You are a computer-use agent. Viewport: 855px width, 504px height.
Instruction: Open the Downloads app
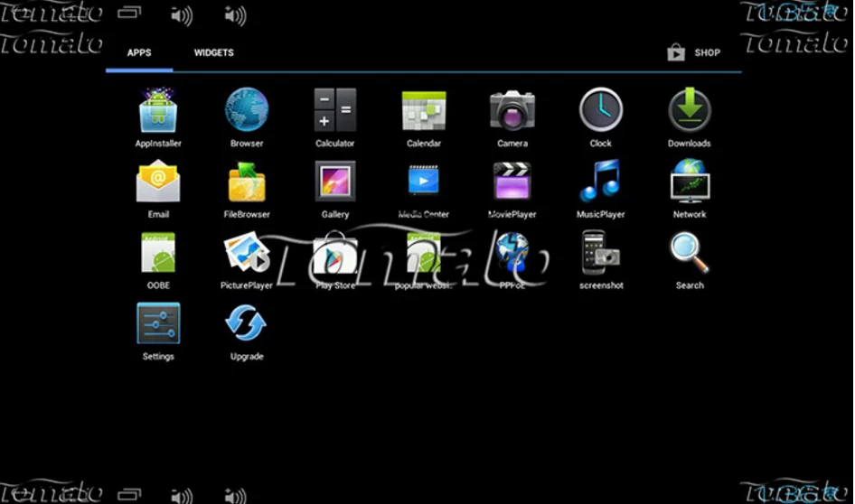(690, 110)
